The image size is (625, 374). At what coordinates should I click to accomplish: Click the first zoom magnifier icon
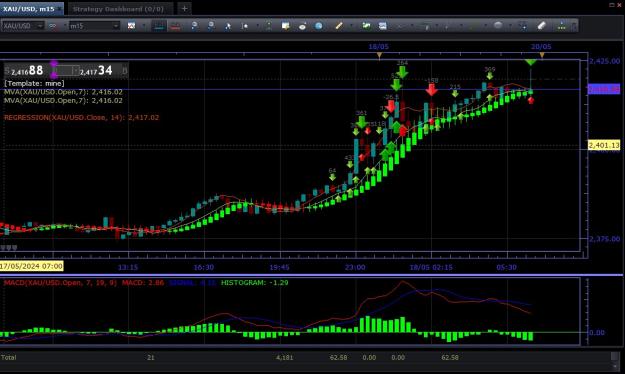click(194, 26)
